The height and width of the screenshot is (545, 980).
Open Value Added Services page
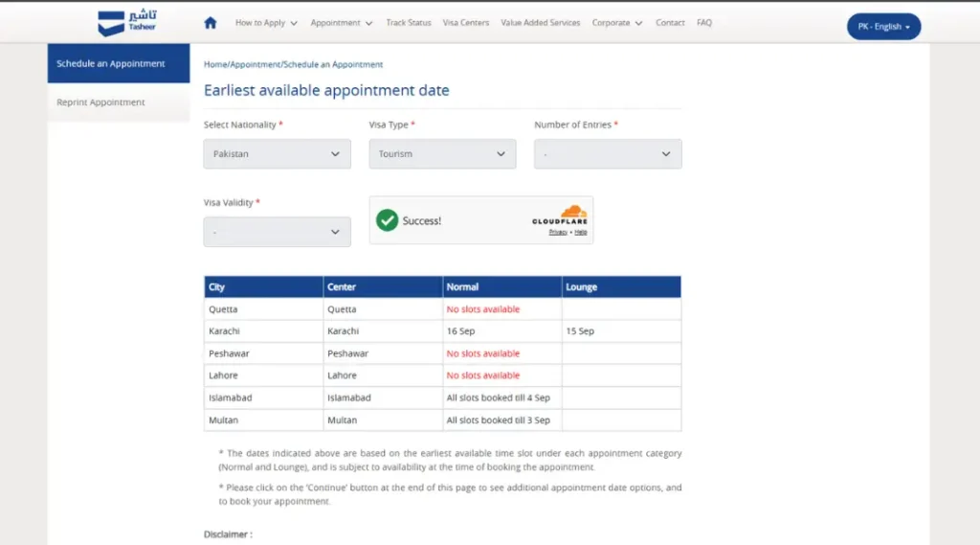pos(540,23)
